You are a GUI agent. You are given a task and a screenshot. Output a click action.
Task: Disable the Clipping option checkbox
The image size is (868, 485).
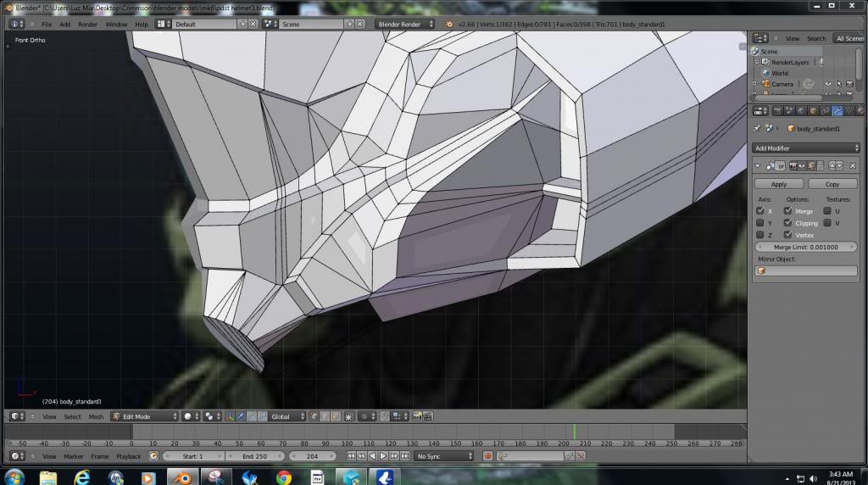pyautogui.click(x=788, y=223)
